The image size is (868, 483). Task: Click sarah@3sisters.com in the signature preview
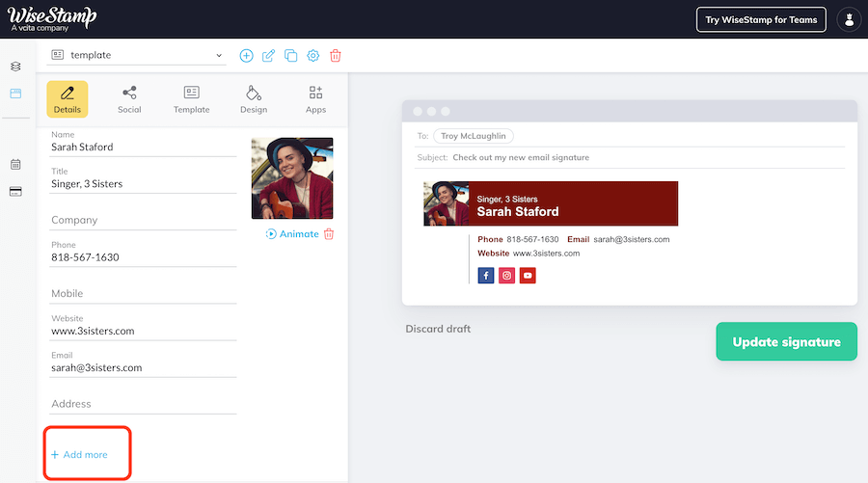[632, 239]
